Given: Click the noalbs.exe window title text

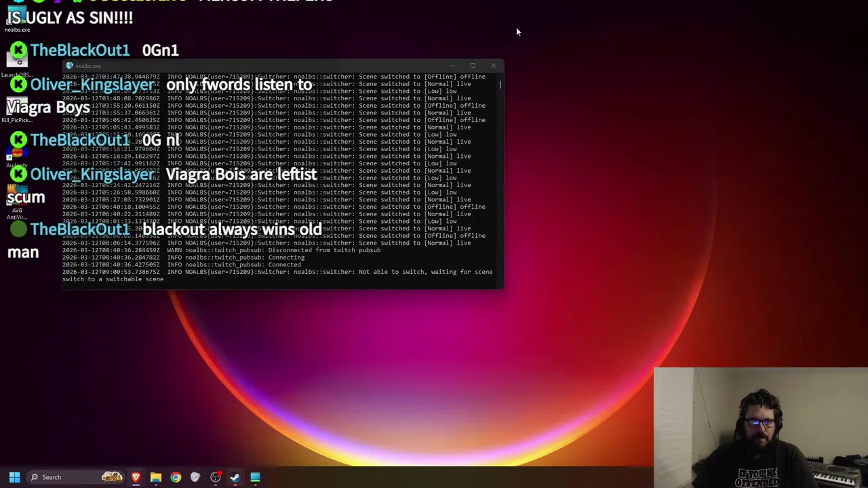Looking at the screenshot, I should [88, 66].
